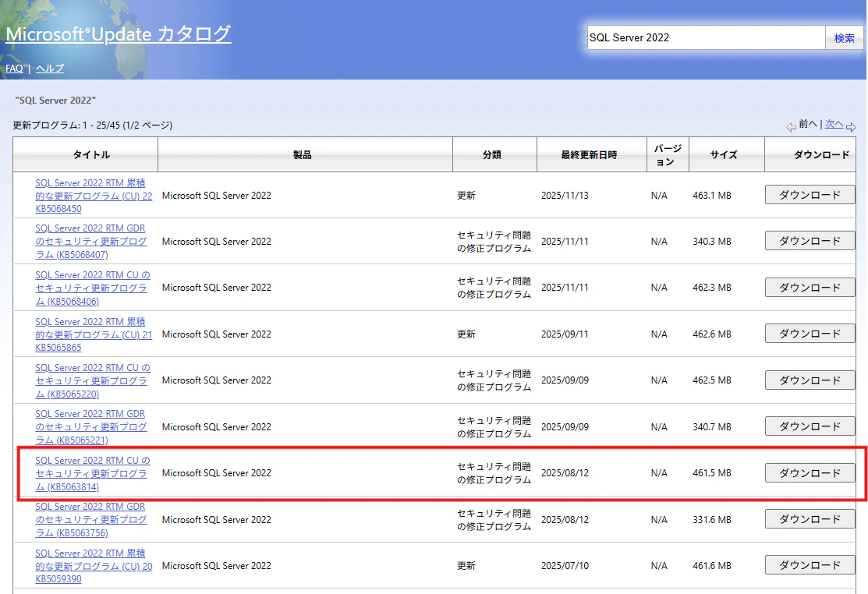Viewport: 868px width, 594px height.
Task: Open the FAQ link
Action: pos(14,69)
